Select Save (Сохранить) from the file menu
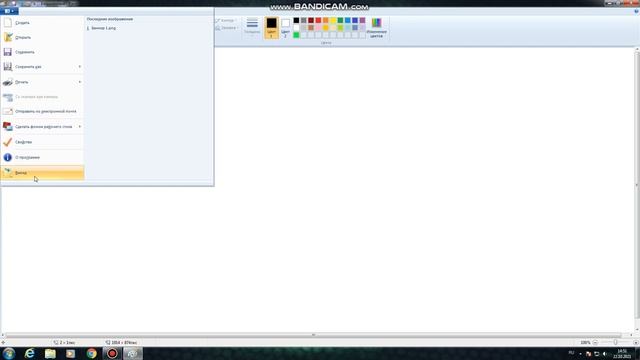 tap(42, 52)
